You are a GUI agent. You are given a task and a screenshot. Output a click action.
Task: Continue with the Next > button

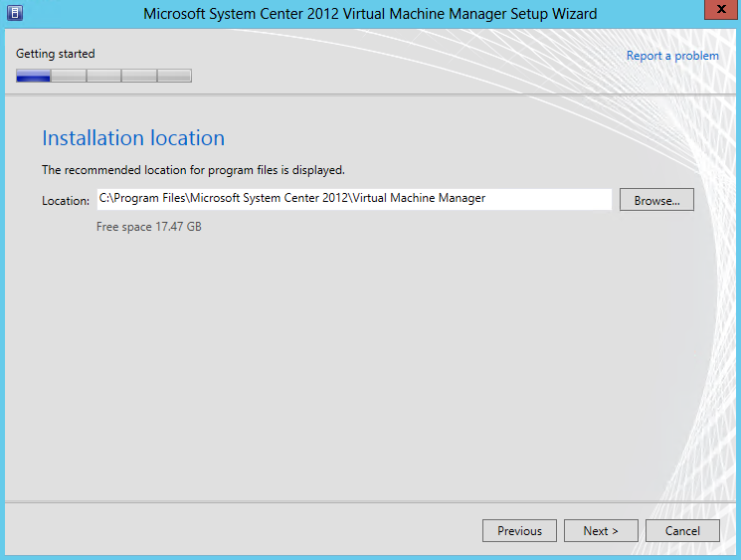(x=601, y=531)
